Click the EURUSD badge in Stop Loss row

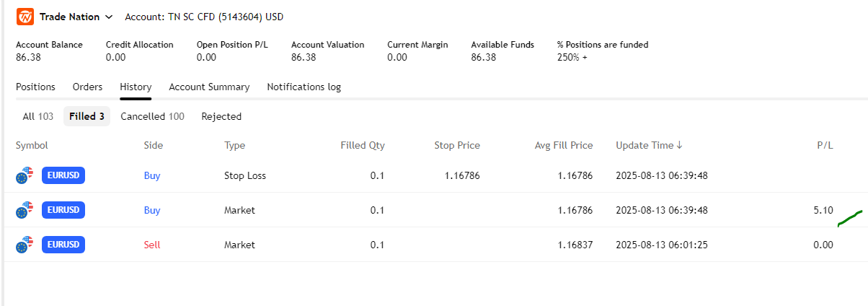63,175
